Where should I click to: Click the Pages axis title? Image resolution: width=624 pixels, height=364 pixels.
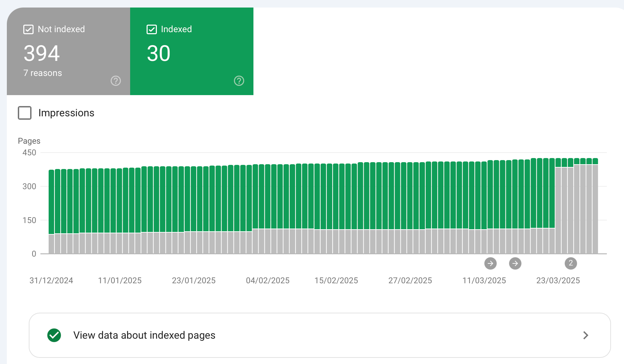pyautogui.click(x=29, y=141)
